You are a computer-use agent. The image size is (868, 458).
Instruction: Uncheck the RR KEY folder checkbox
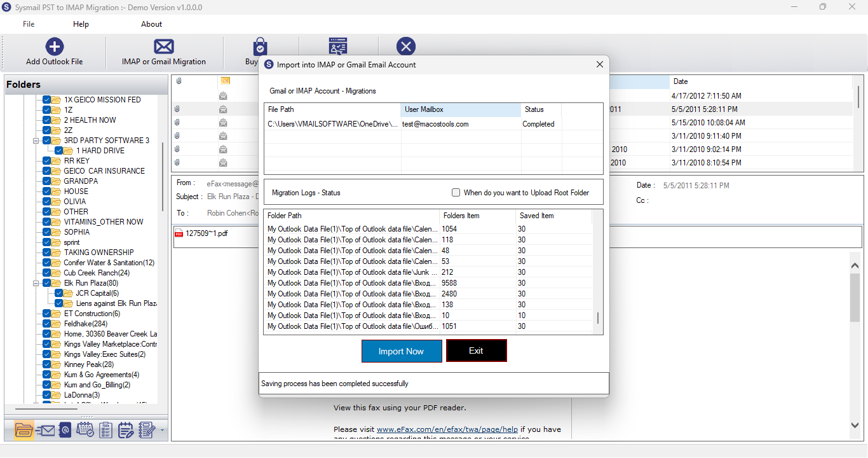pyautogui.click(x=46, y=161)
